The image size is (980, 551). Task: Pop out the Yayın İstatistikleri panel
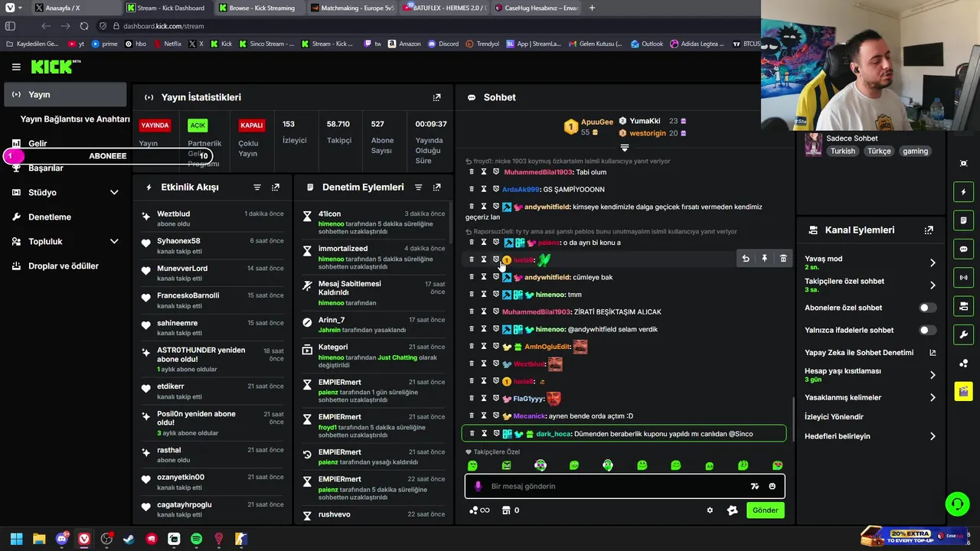[x=436, y=97]
